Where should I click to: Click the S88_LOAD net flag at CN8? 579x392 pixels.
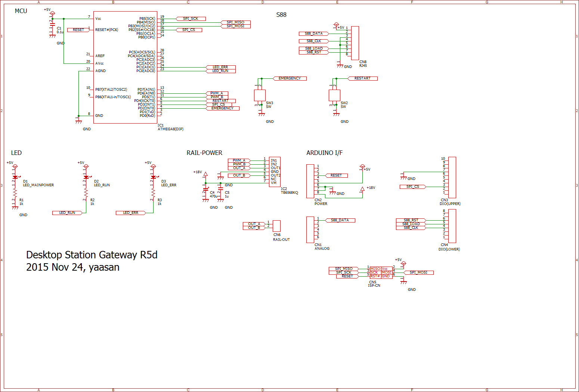click(x=314, y=49)
